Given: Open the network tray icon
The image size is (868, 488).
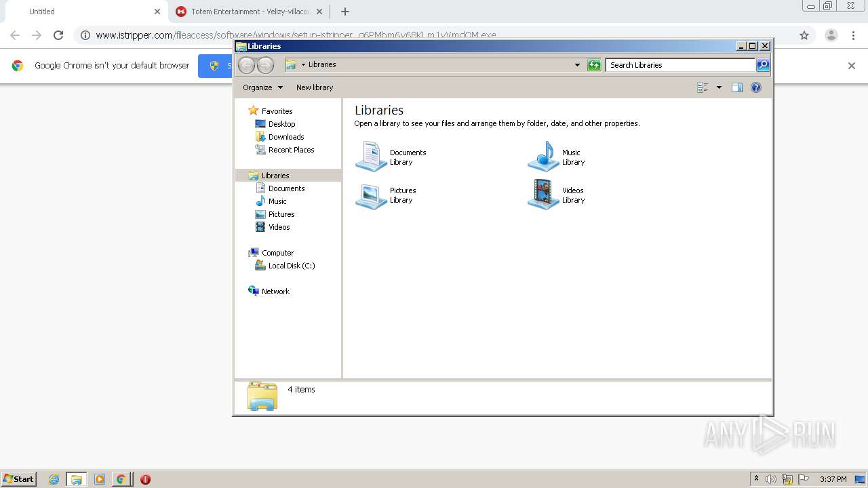Looking at the screenshot, I should [x=787, y=479].
